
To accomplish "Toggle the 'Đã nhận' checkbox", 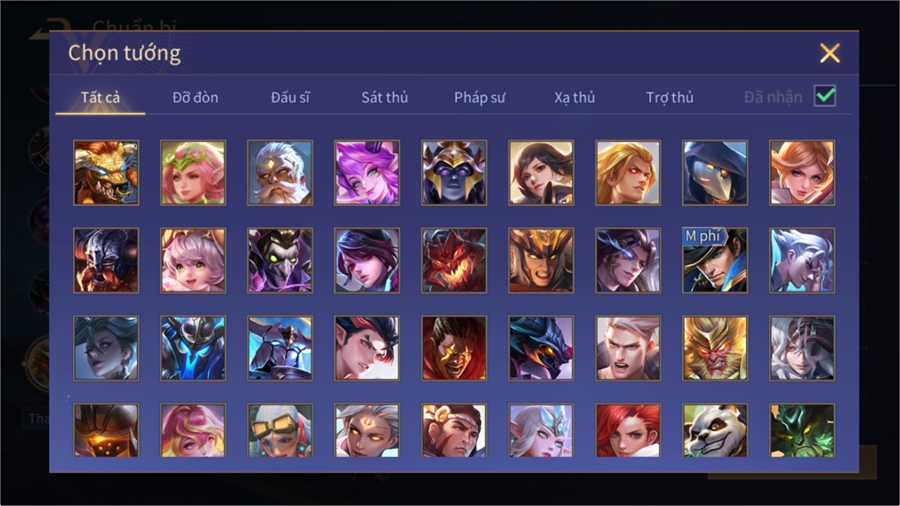I will point(825,96).
